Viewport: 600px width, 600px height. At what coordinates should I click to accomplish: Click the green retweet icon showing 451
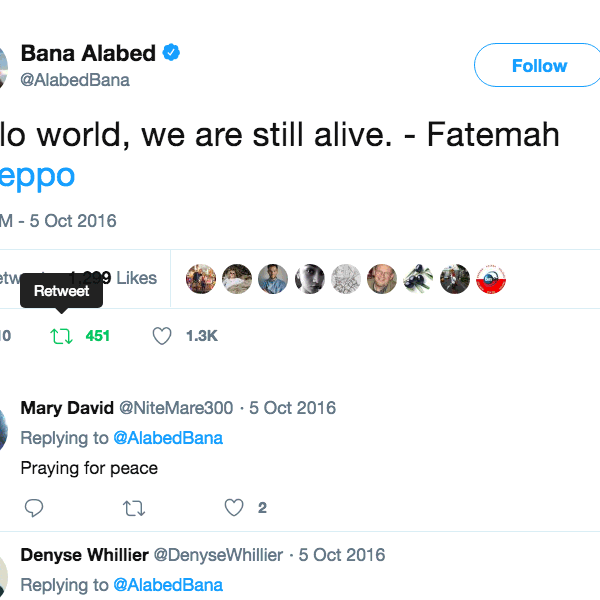tap(62, 337)
